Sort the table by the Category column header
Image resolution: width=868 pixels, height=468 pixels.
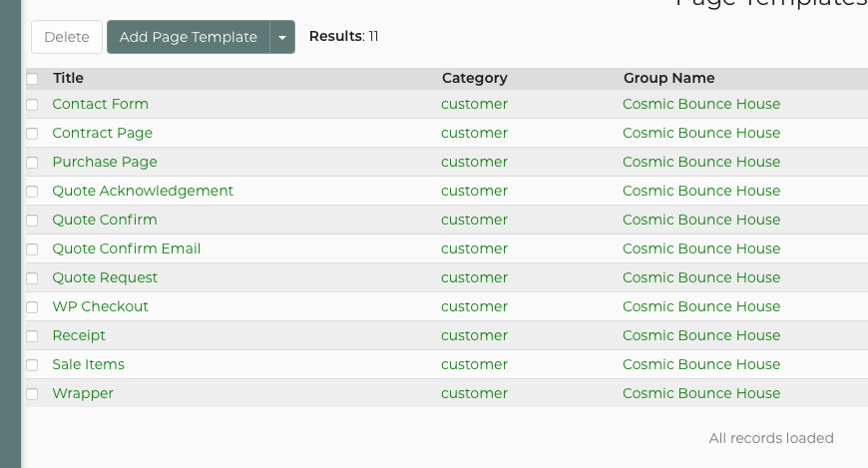coord(474,78)
